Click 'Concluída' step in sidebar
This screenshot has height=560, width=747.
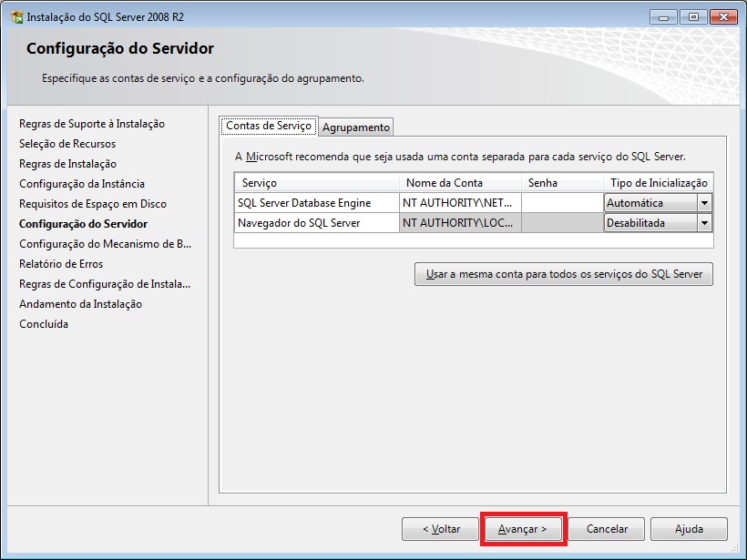pos(44,324)
